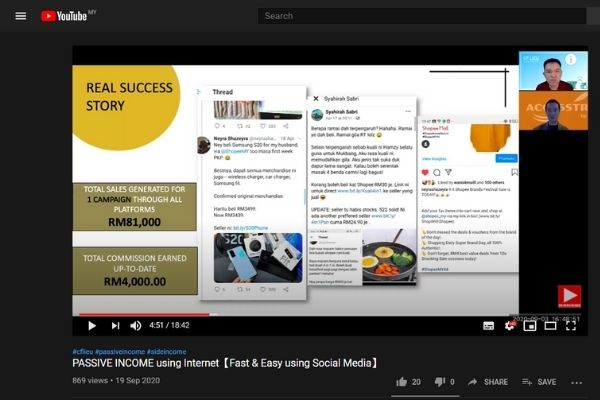
Task: Click the RM81,000 total sales box
Action: click(135, 207)
